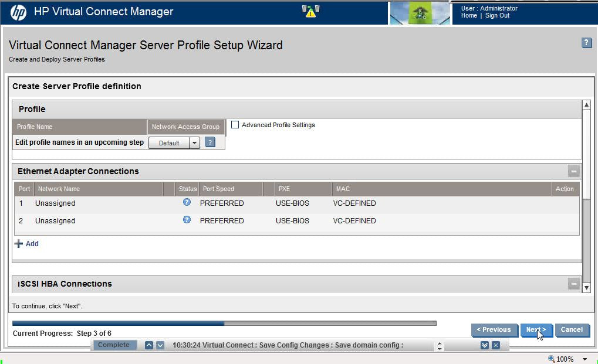Click the Sign Out link

click(x=497, y=16)
